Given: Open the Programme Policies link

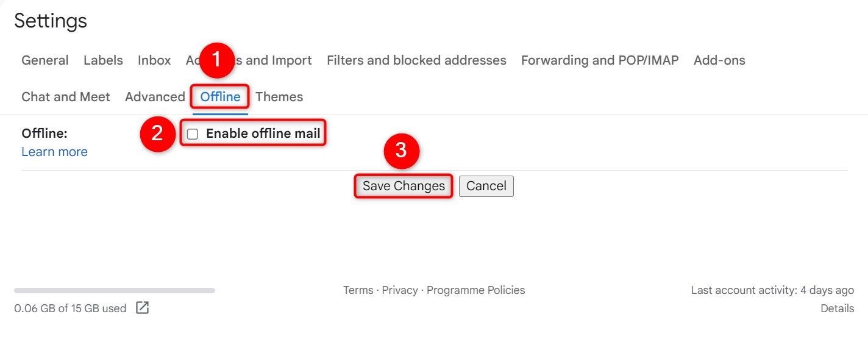Looking at the screenshot, I should tap(475, 290).
